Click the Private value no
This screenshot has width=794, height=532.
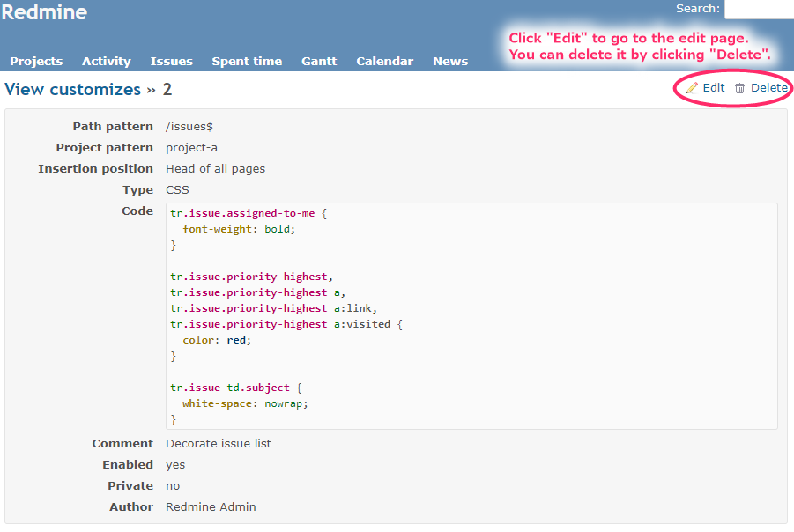(173, 486)
